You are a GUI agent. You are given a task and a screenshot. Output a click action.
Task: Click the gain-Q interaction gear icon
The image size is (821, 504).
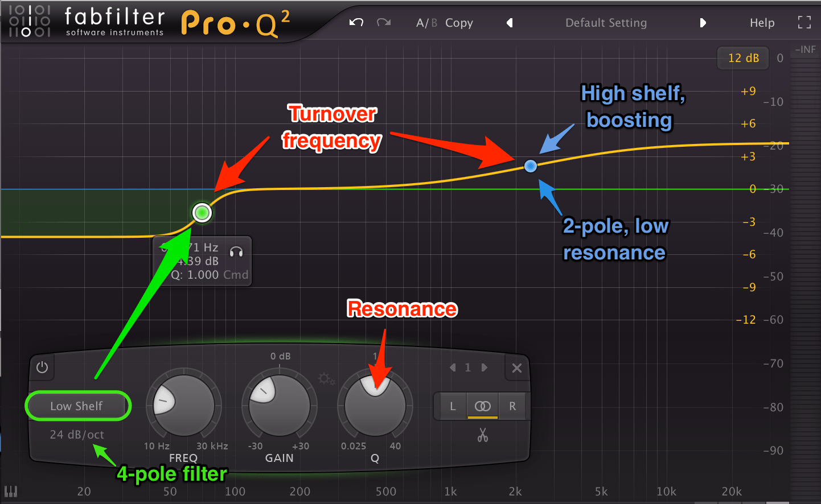coord(326,379)
